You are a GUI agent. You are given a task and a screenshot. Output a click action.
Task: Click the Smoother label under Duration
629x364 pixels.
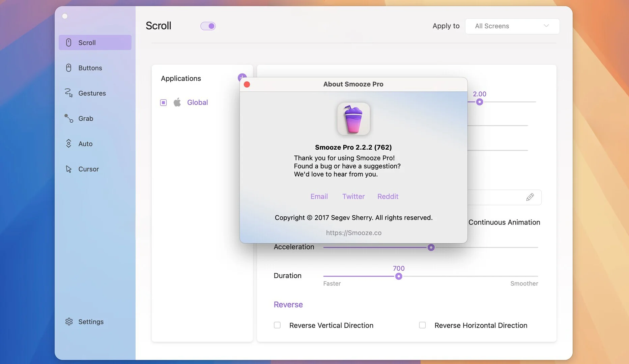[x=524, y=284]
